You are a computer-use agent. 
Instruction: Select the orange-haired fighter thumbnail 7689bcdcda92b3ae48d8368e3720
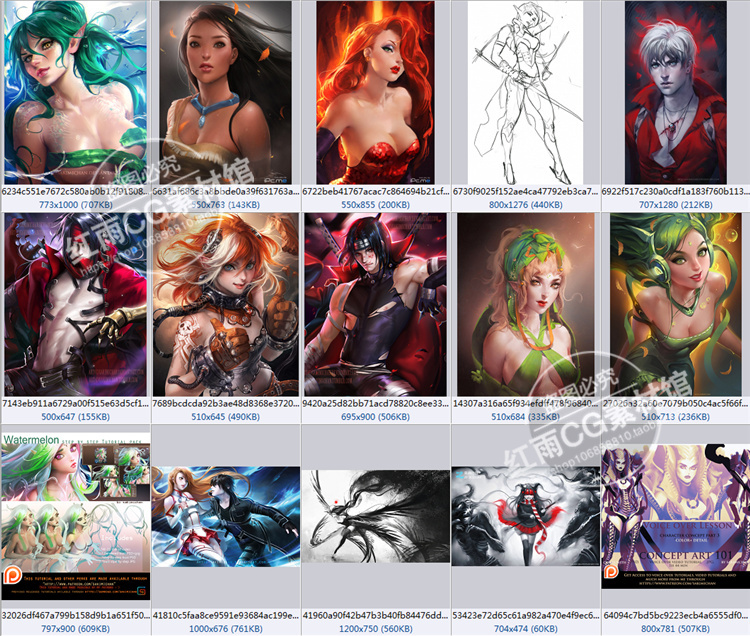point(225,304)
